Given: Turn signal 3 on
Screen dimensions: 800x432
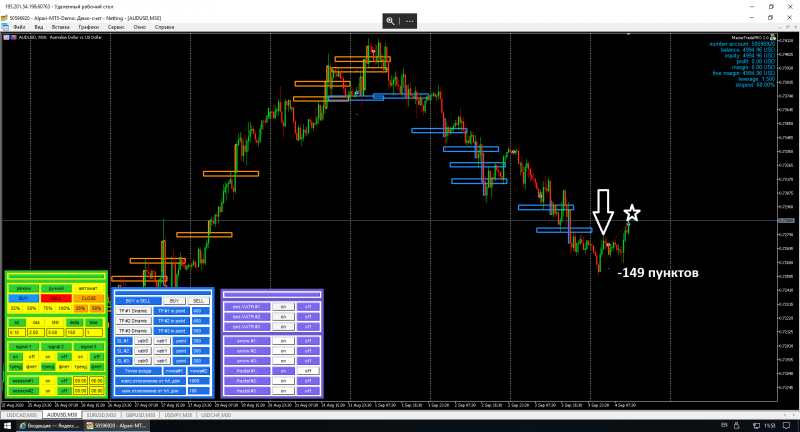Looking at the screenshot, I should click(x=80, y=357).
